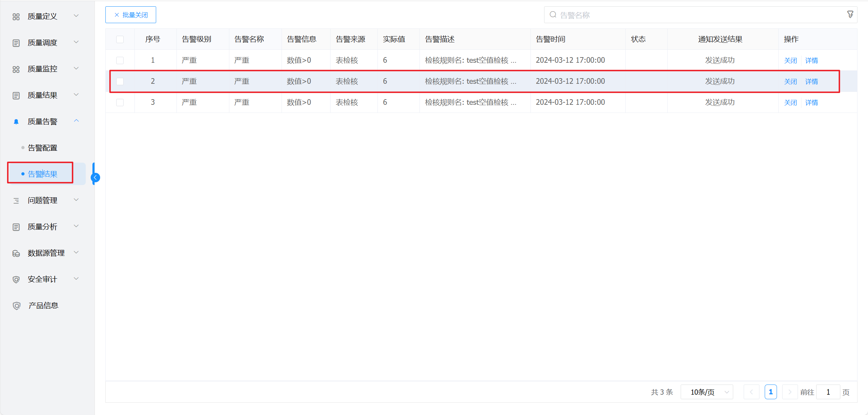Select the 告警结果 submenu item
868x415 pixels.
(42, 174)
